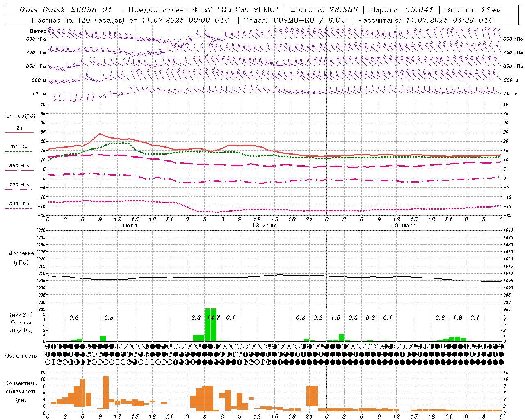The width and height of the screenshot is (525, 420).
Task: Click the 0.3 precipitation total value
Action: [301, 318]
